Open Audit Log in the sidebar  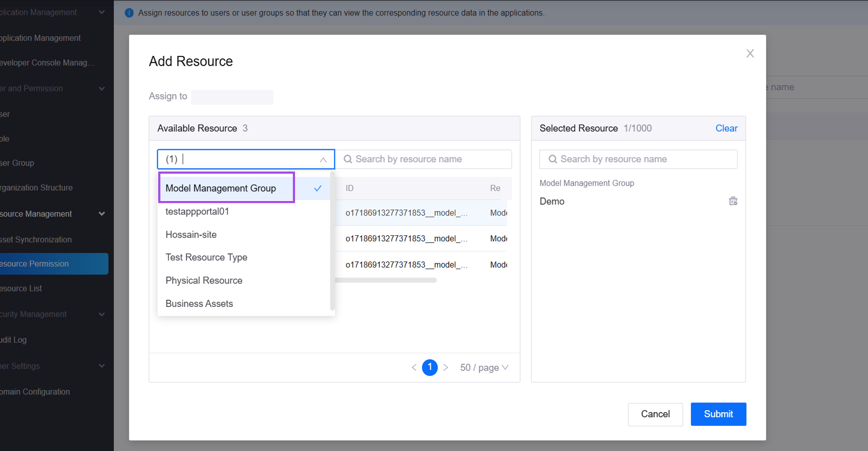[x=13, y=340]
